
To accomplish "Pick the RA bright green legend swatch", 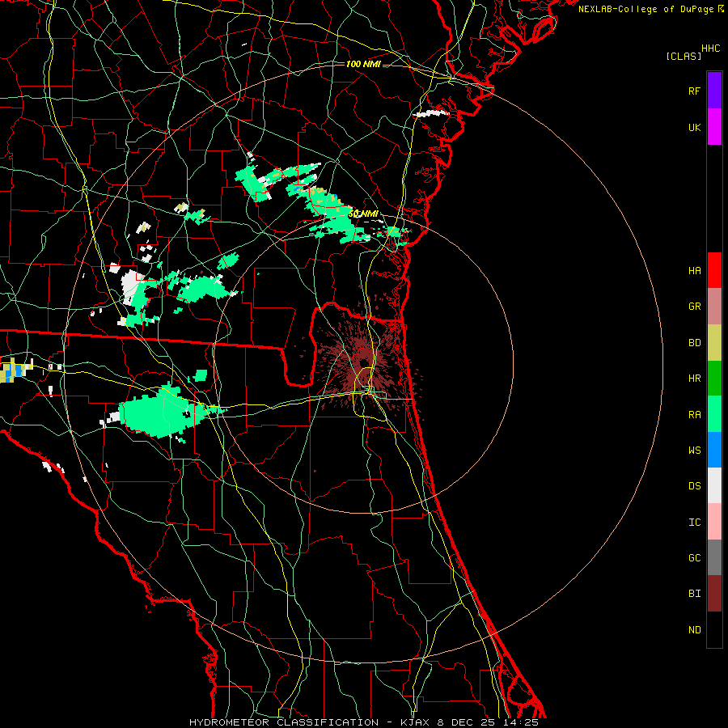I will pyautogui.click(x=714, y=414).
